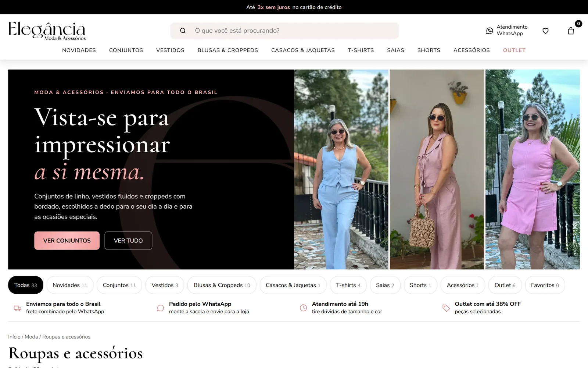Open favorites heart icon
The image size is (588, 368).
pos(545,31)
